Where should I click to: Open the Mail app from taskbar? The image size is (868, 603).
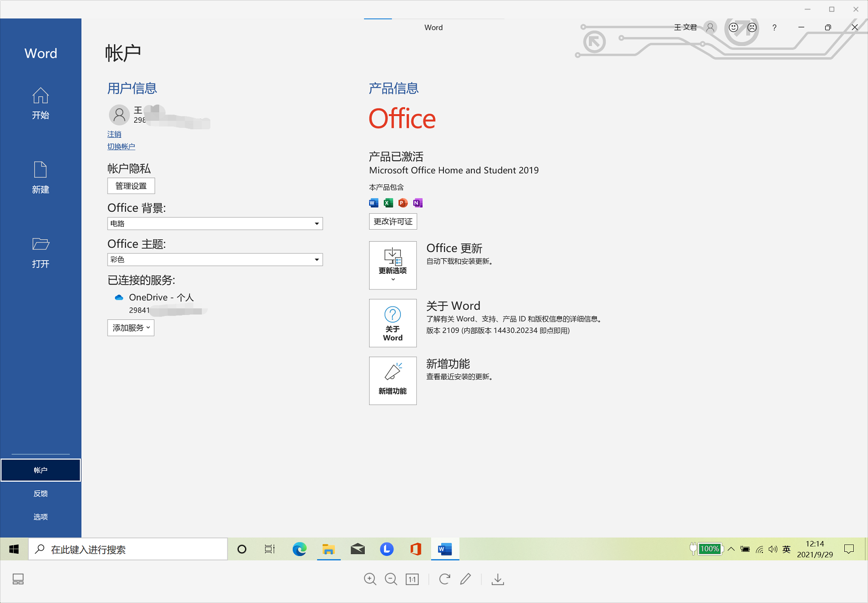tap(358, 549)
